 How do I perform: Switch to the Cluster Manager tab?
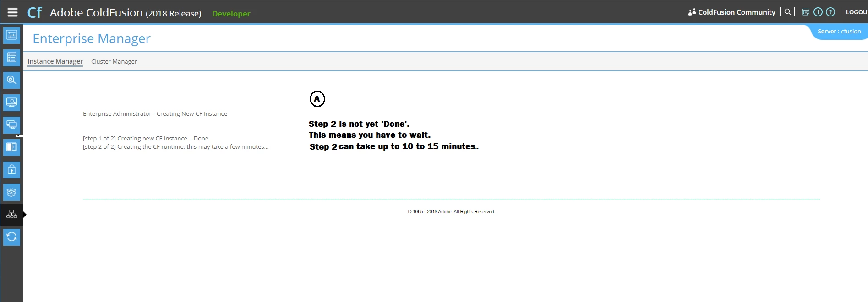[x=114, y=61]
